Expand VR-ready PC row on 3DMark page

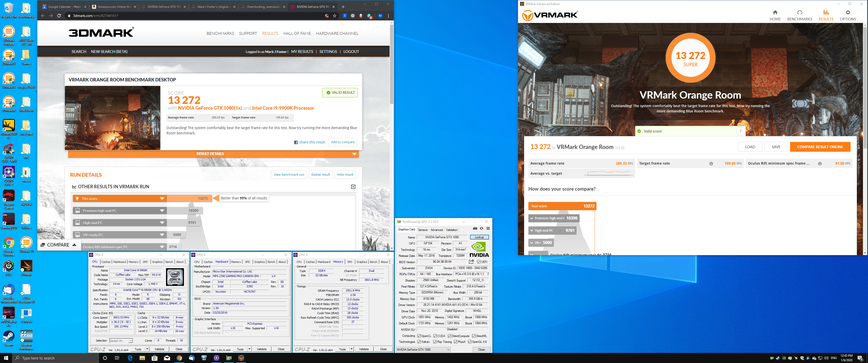[162, 235]
